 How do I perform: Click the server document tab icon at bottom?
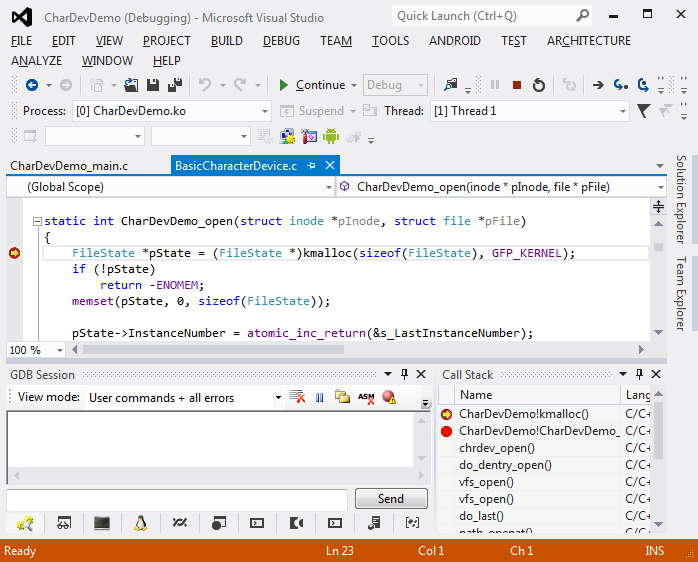[x=374, y=523]
